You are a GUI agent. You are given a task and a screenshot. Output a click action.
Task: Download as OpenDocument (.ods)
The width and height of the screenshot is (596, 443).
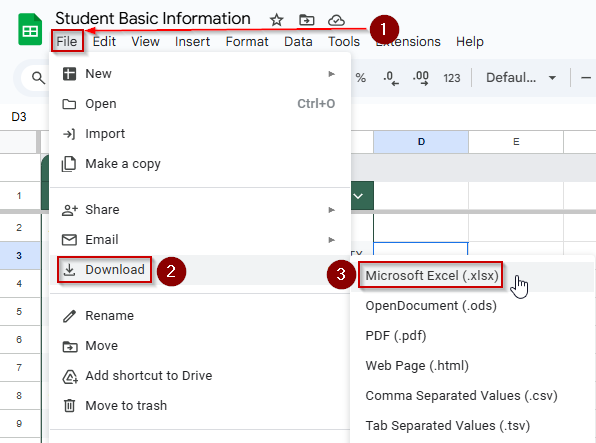[472, 306]
